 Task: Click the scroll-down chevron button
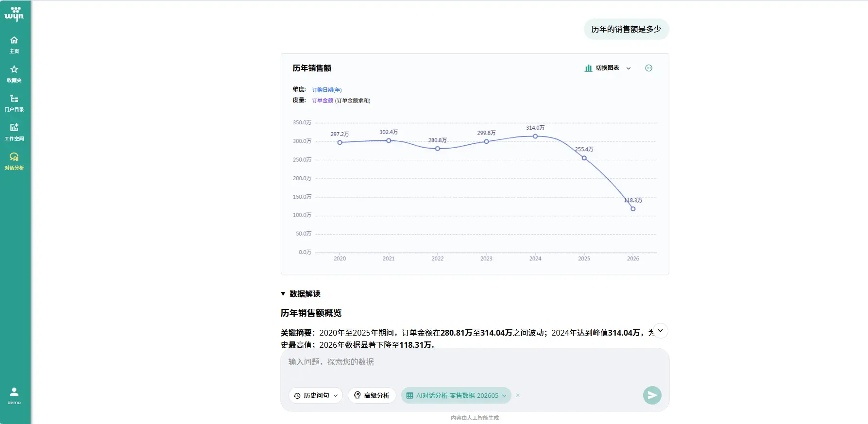click(660, 331)
